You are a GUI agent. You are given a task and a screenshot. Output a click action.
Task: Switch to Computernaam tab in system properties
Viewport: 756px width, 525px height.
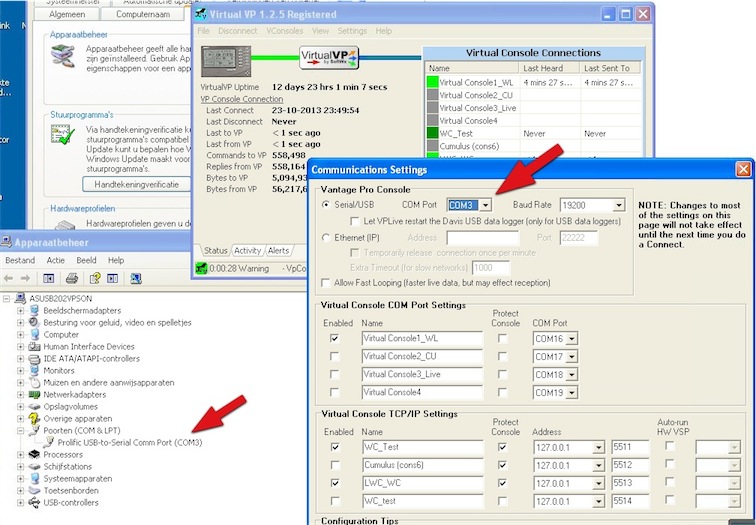(143, 14)
